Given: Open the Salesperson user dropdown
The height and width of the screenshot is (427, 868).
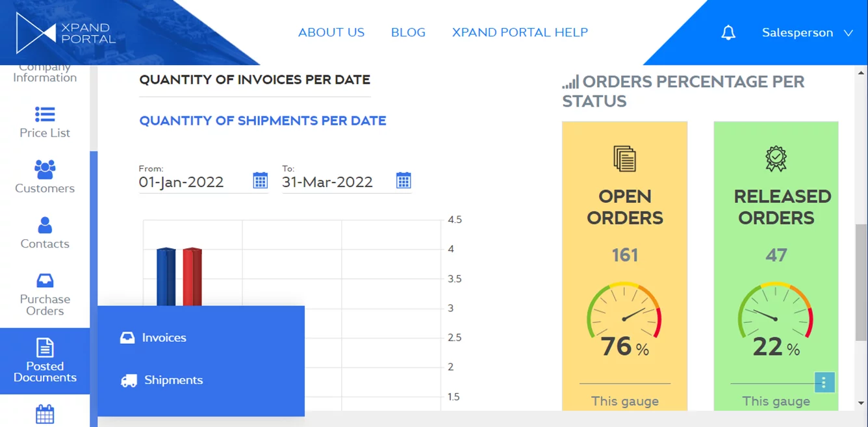Looking at the screenshot, I should [807, 32].
